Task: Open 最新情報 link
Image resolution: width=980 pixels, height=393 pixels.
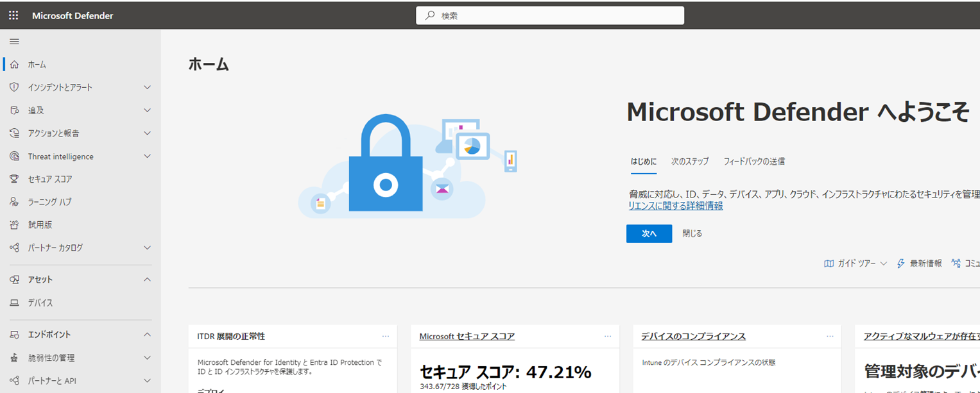Action: point(925,263)
